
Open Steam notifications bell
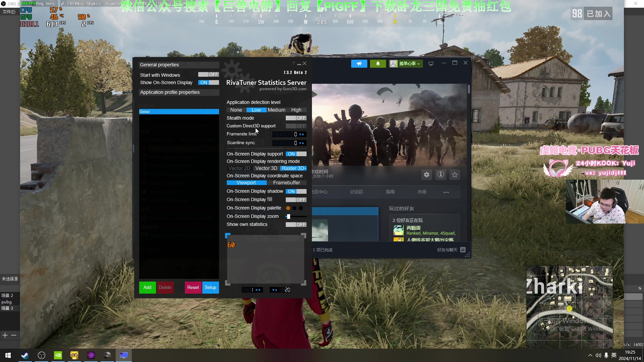point(378,64)
